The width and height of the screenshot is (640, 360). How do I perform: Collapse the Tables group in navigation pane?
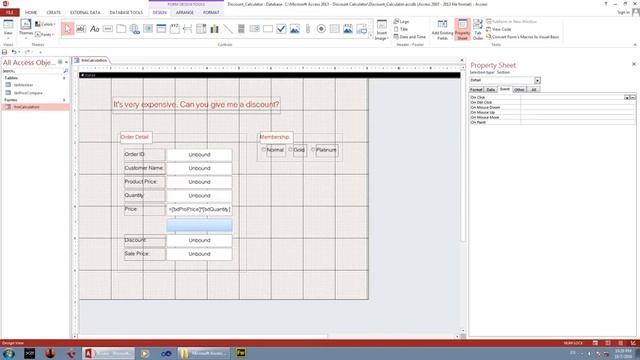[64, 78]
